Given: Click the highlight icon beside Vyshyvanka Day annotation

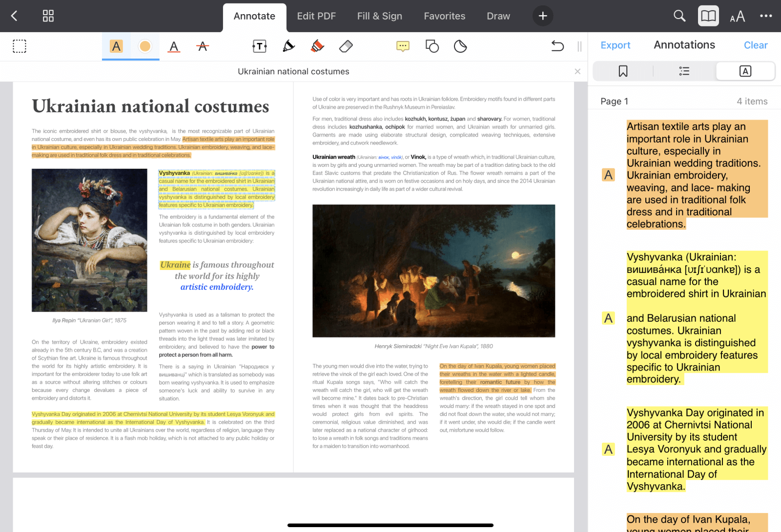Looking at the screenshot, I should click(x=608, y=450).
